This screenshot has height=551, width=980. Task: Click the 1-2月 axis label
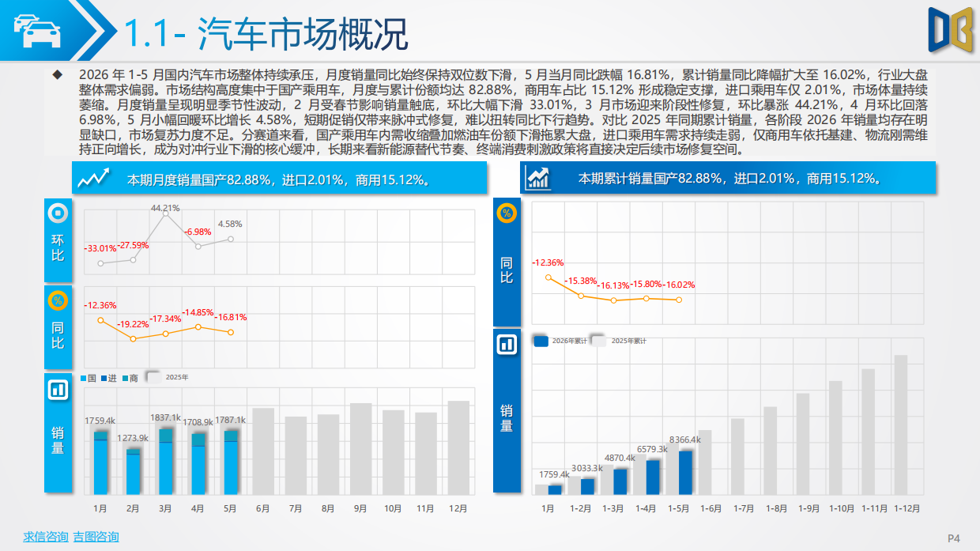(x=581, y=508)
